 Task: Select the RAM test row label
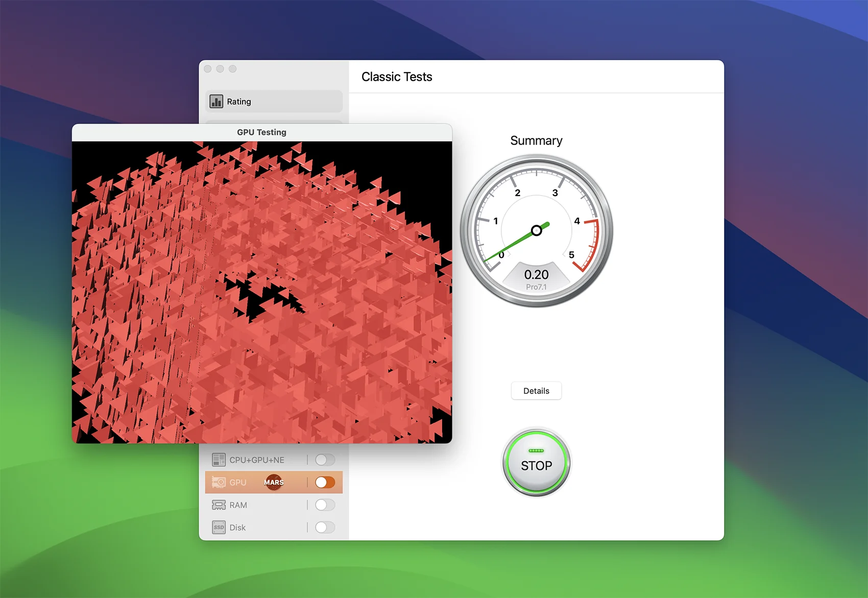point(238,505)
